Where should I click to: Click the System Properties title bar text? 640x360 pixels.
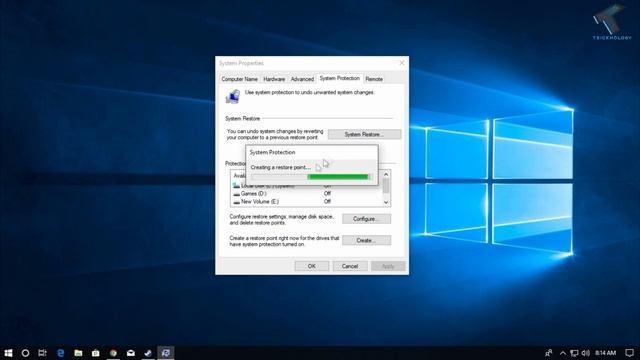tap(241, 63)
